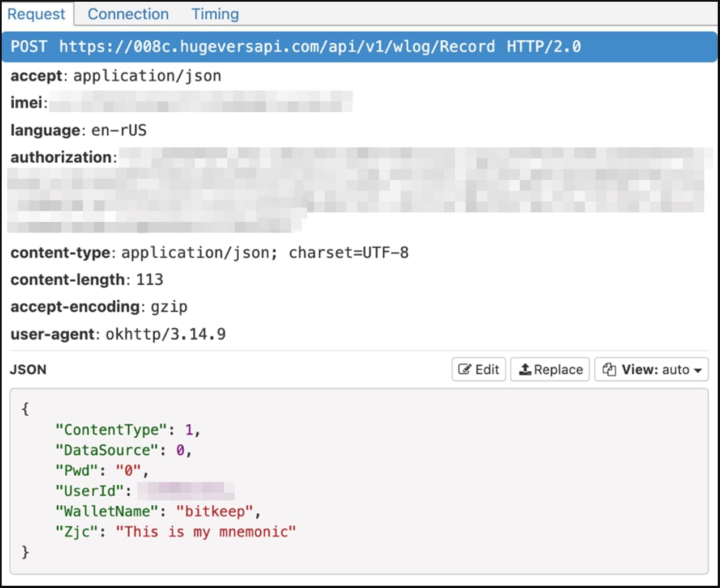The image size is (720, 588).
Task: Click the language value en-rUS
Action: 119,130
